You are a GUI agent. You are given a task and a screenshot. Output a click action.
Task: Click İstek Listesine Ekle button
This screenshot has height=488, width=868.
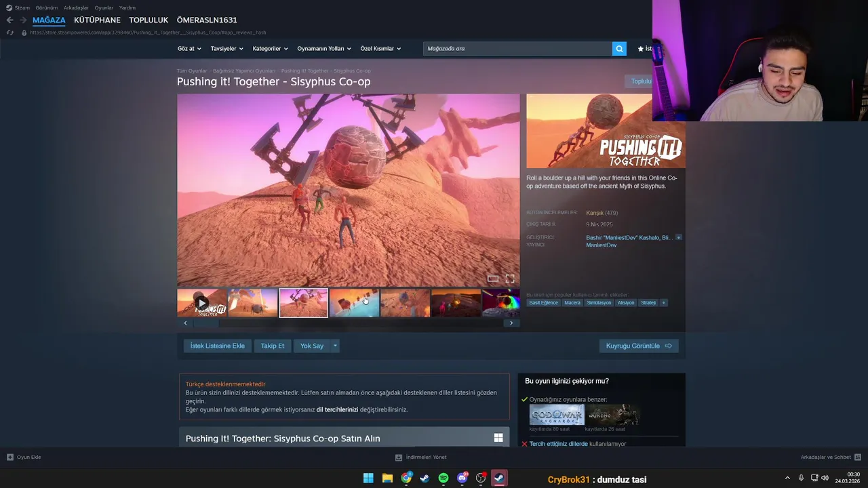(x=218, y=346)
